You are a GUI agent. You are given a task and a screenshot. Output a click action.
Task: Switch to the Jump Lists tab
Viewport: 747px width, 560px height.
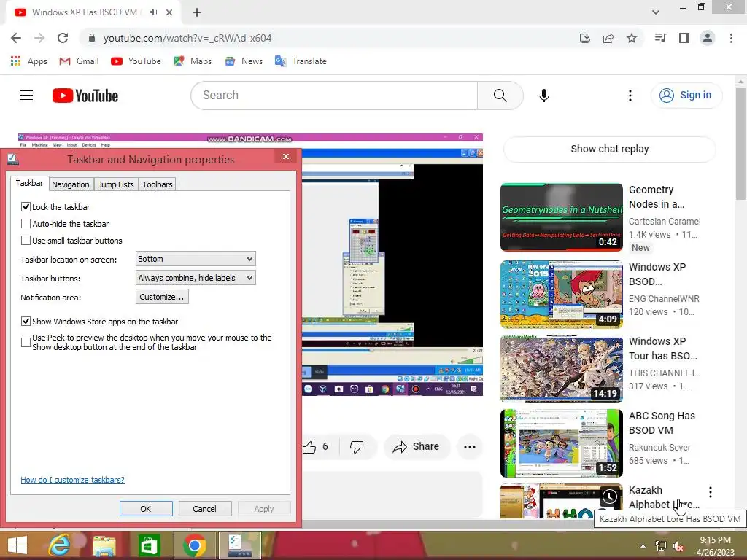tap(116, 184)
